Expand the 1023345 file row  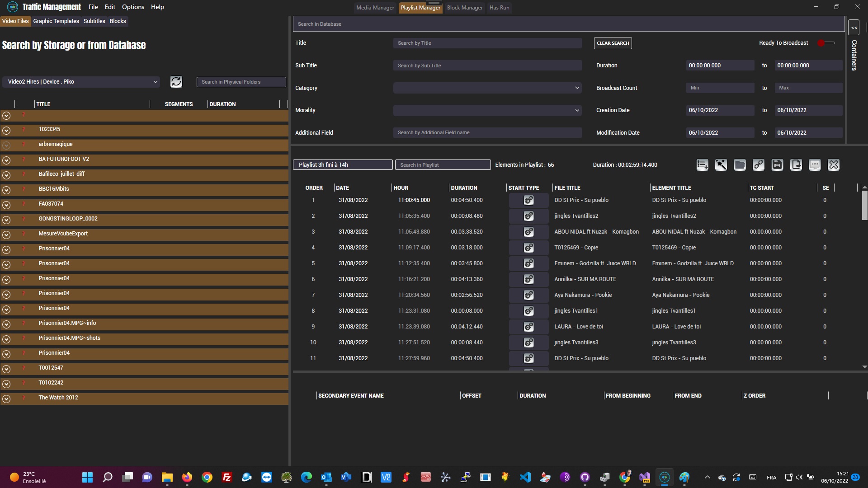6,131
